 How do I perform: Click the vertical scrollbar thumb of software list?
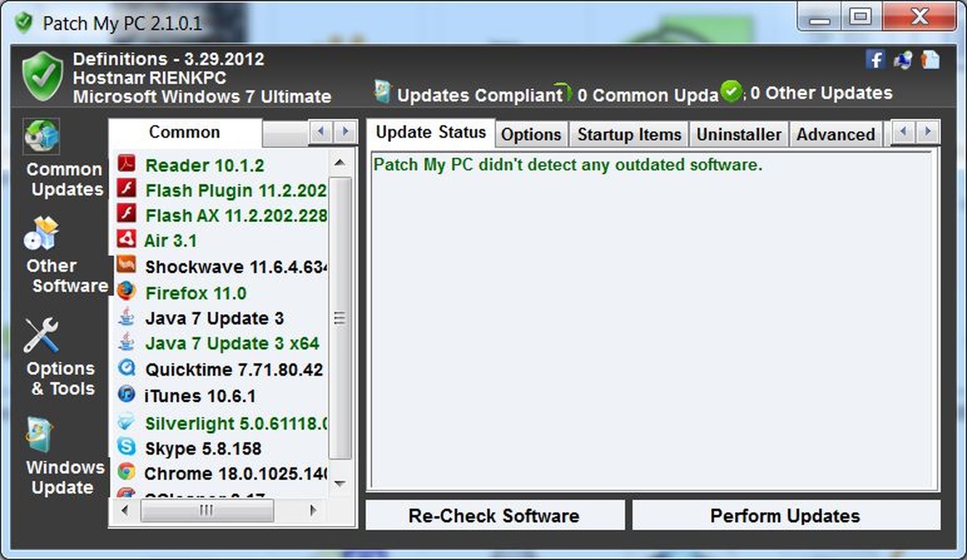[340, 318]
